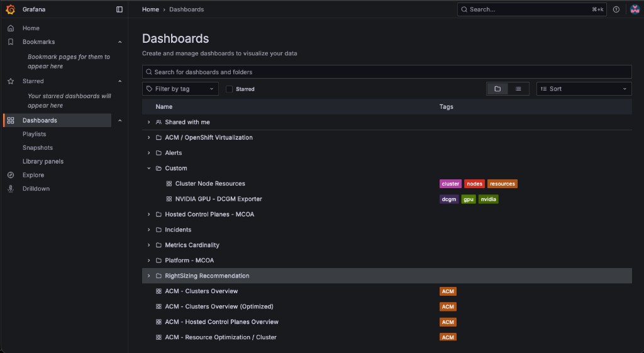644x353 pixels.
Task: Click the folder icon beside Incidents
Action: point(158,229)
